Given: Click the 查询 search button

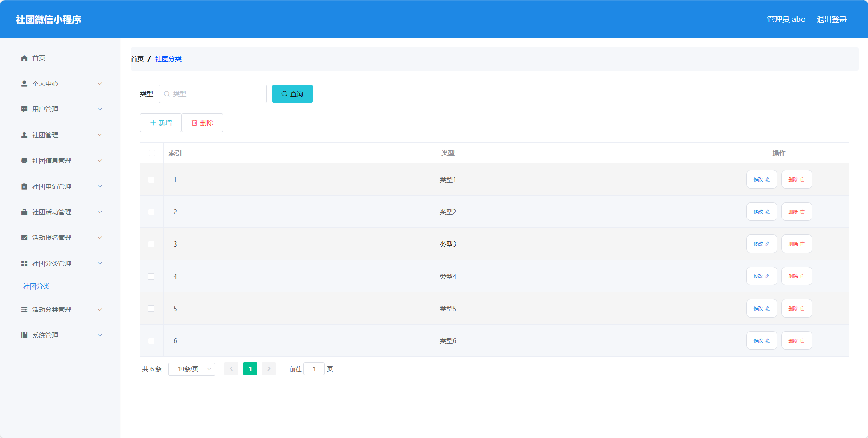Looking at the screenshot, I should [292, 94].
